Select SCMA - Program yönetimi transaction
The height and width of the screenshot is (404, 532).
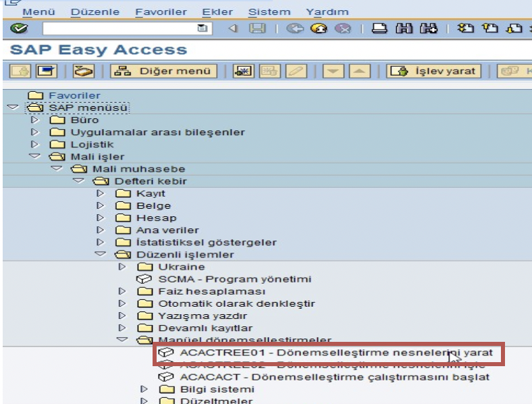235,279
